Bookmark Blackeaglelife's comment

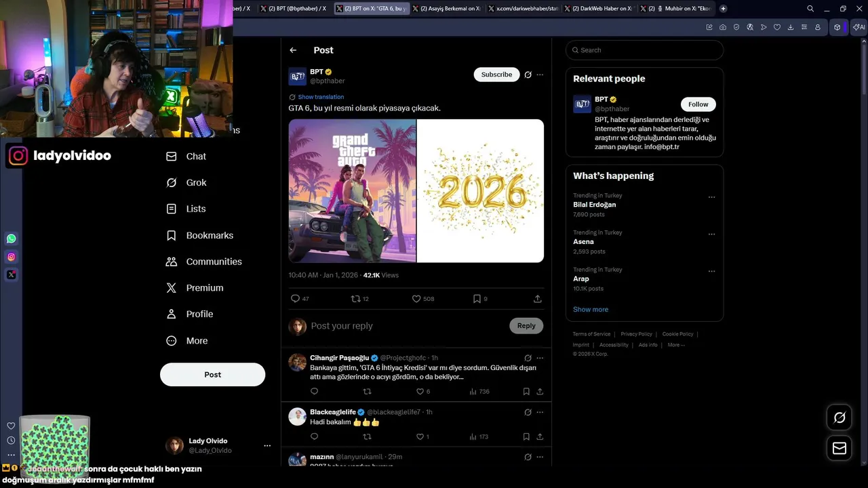coord(526,437)
